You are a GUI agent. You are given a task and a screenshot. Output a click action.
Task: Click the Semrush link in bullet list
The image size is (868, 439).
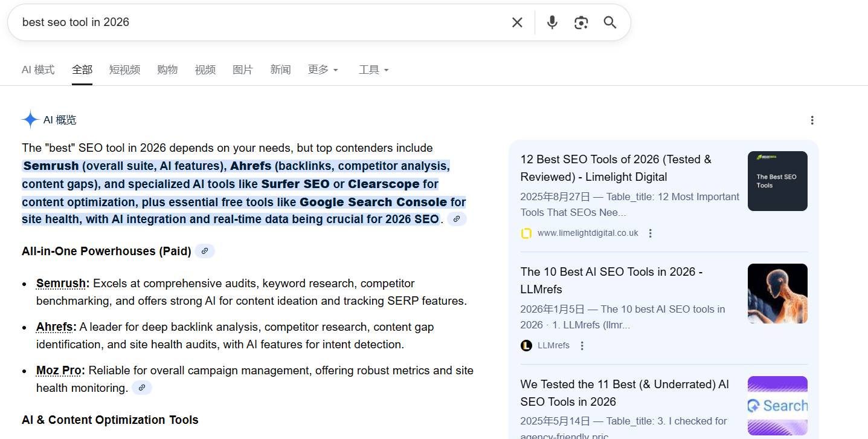coord(62,284)
